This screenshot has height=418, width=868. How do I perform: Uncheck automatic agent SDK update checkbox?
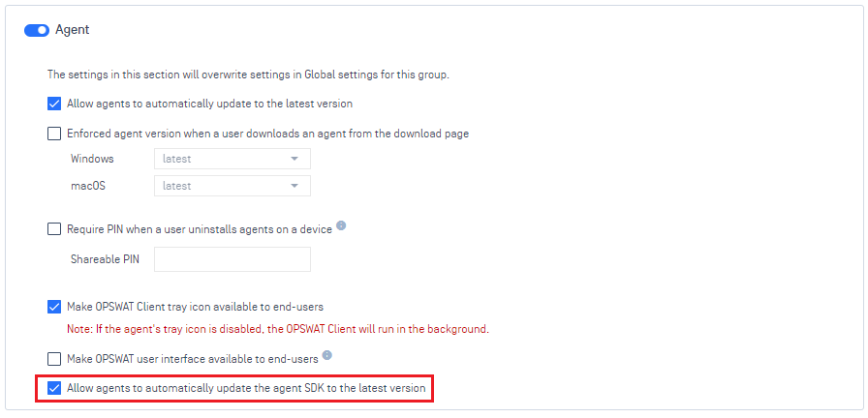tap(54, 388)
